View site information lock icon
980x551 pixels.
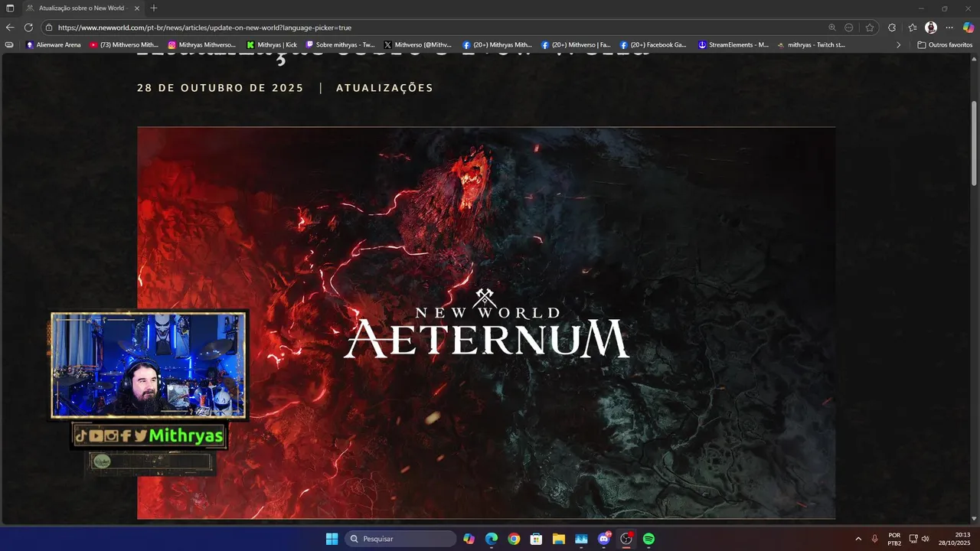pyautogui.click(x=49, y=28)
